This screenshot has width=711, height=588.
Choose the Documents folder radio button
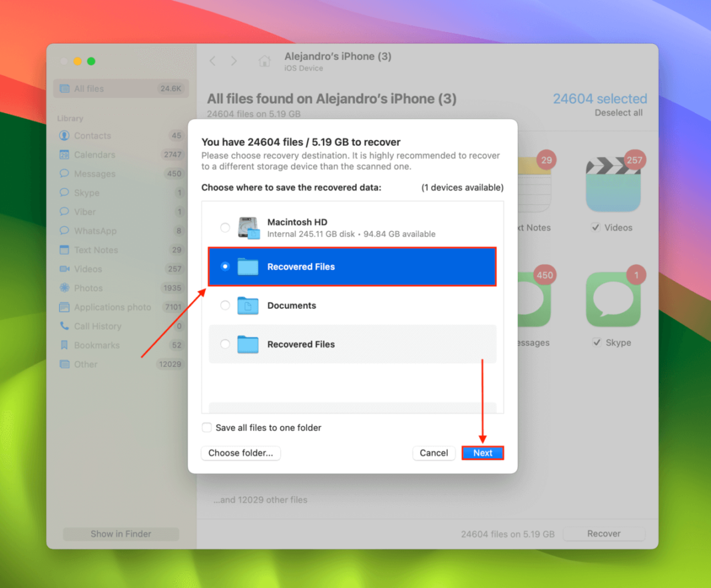coord(225,306)
